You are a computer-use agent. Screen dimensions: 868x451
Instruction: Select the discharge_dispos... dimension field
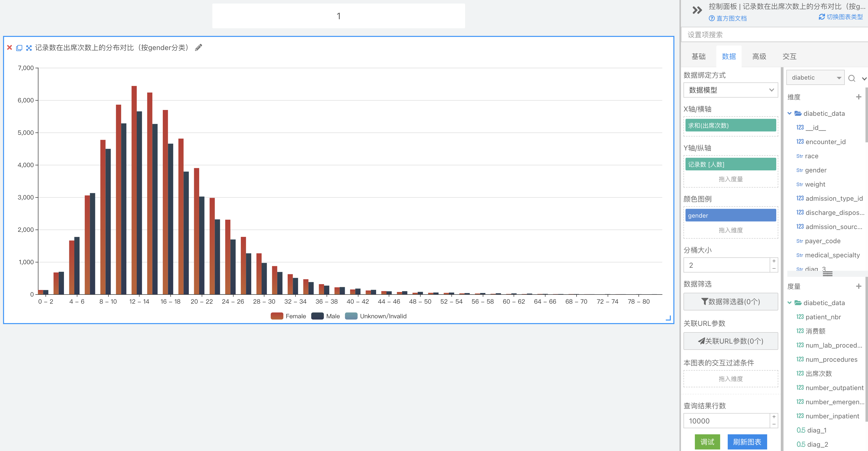point(830,212)
